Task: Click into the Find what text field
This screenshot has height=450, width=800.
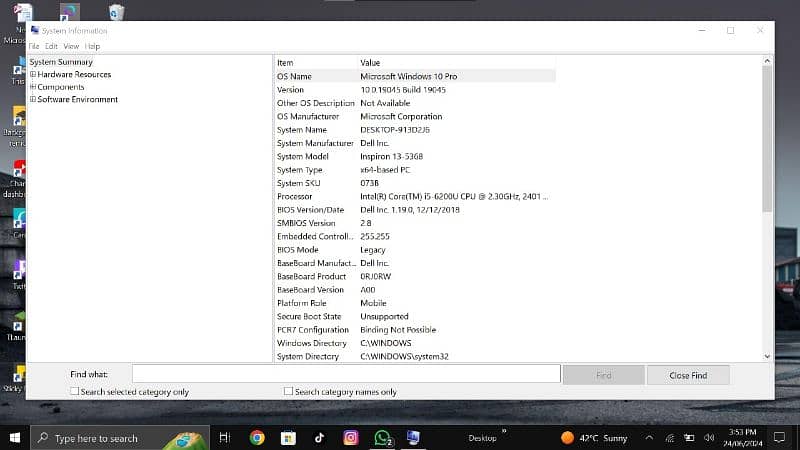Action: (x=345, y=374)
